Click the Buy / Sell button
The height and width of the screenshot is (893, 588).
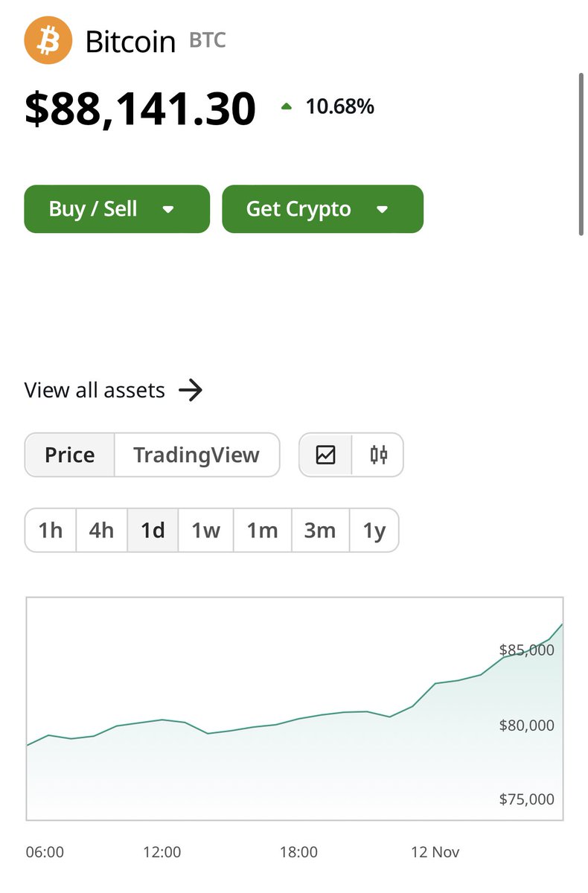point(117,209)
